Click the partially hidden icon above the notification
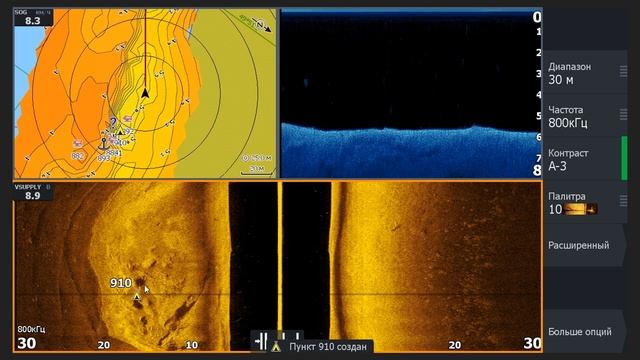Image resolution: width=640 pixels, height=360 pixels. [x=291, y=336]
